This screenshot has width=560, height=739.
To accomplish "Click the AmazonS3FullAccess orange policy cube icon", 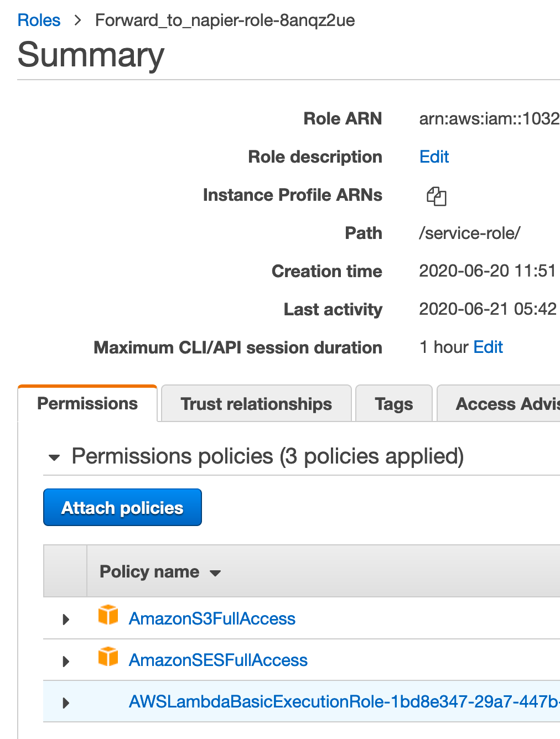I will point(108,615).
